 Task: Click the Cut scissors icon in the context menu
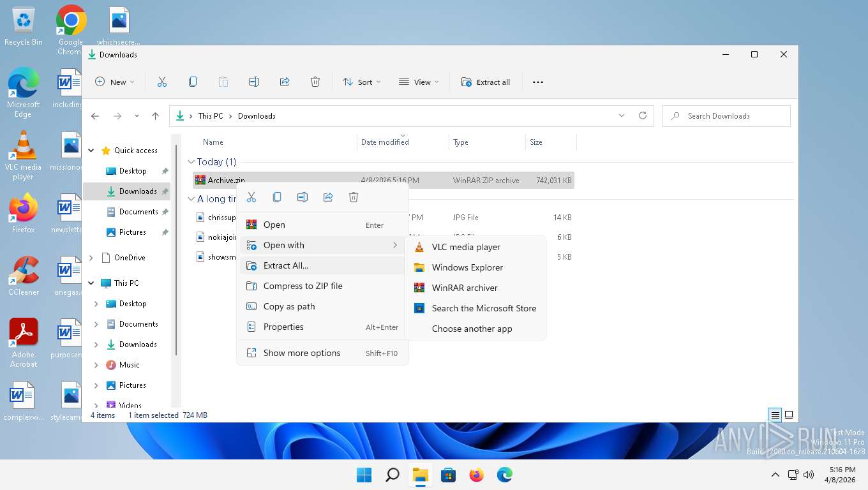[x=251, y=197]
